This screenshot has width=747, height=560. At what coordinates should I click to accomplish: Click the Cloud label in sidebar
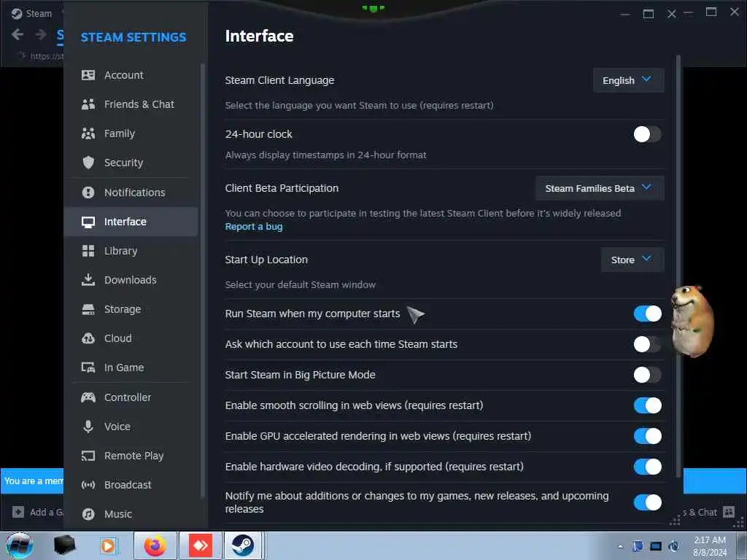[x=117, y=338]
